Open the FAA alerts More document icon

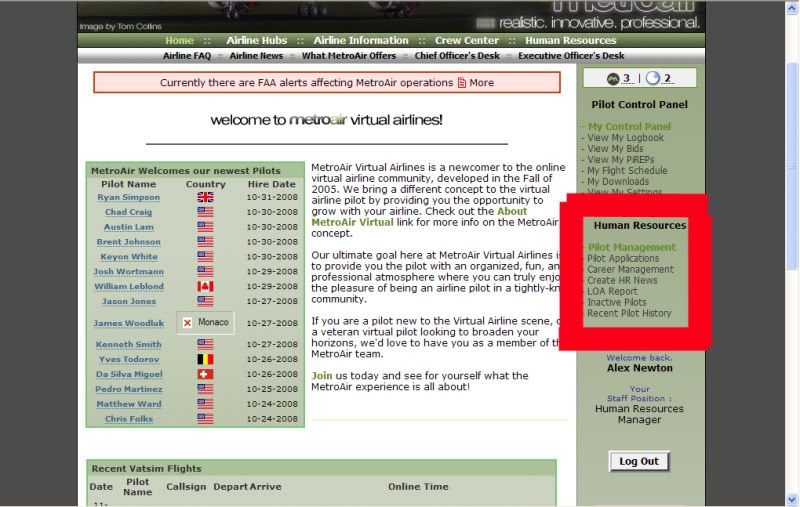[462, 83]
